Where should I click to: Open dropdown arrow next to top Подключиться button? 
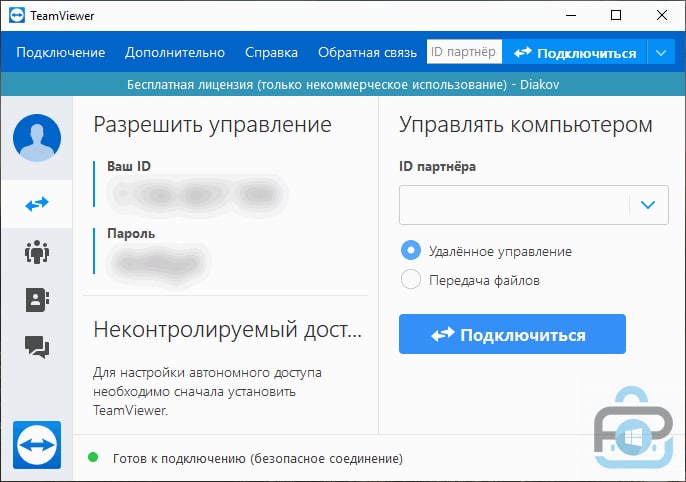[x=661, y=53]
